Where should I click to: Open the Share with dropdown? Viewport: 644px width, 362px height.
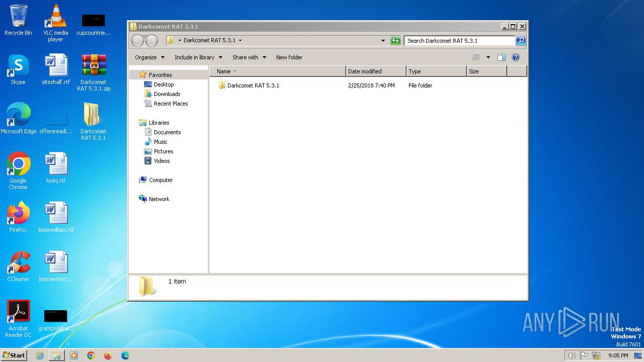pos(249,57)
